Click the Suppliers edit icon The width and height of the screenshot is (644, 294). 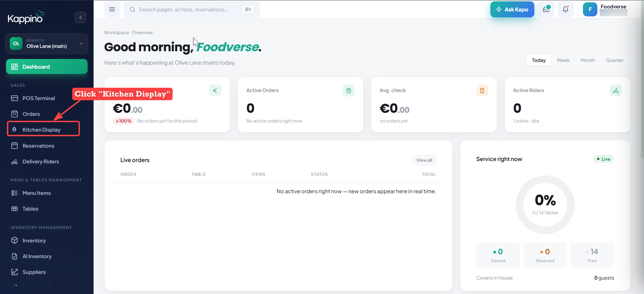coord(14,272)
